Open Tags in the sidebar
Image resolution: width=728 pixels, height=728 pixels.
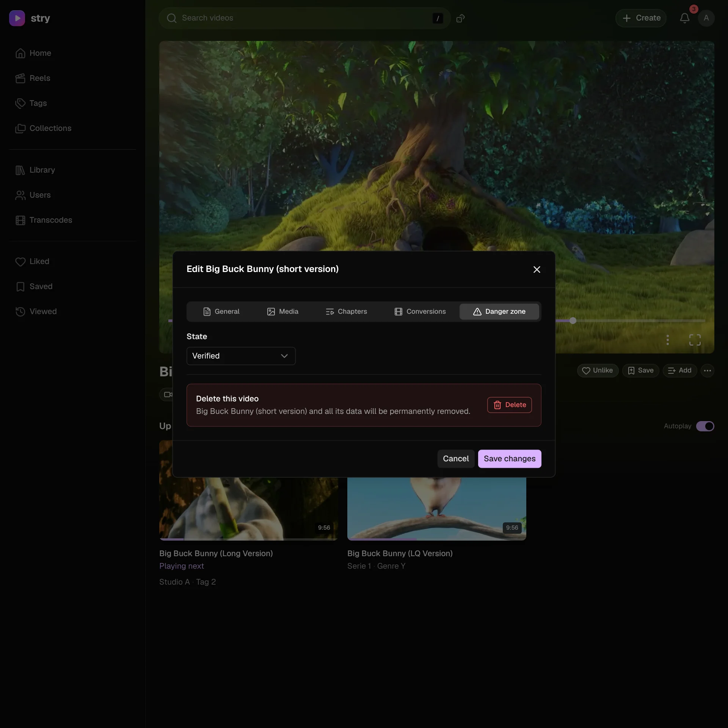tap(31, 103)
